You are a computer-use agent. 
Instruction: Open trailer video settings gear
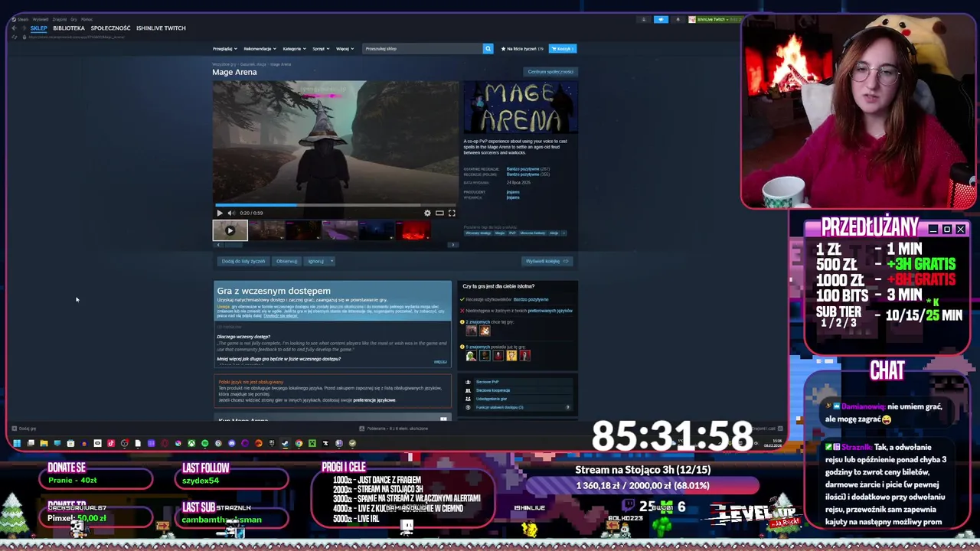(x=427, y=214)
